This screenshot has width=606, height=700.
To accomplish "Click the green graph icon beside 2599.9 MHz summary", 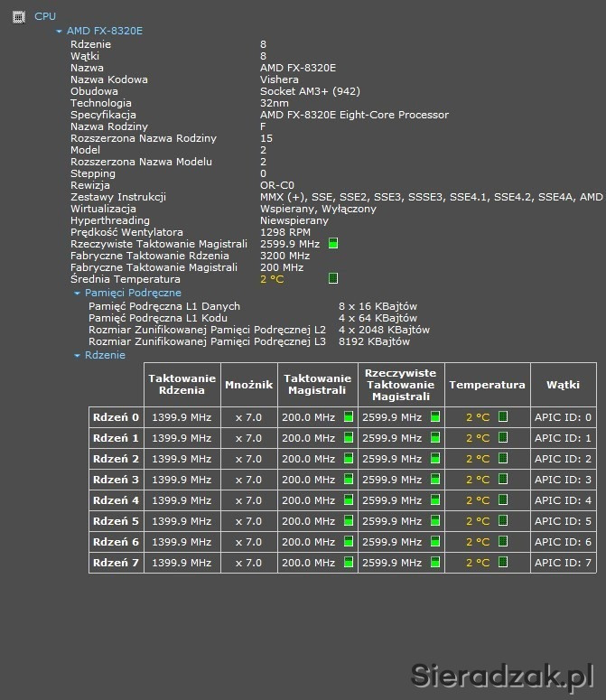I will (x=333, y=243).
